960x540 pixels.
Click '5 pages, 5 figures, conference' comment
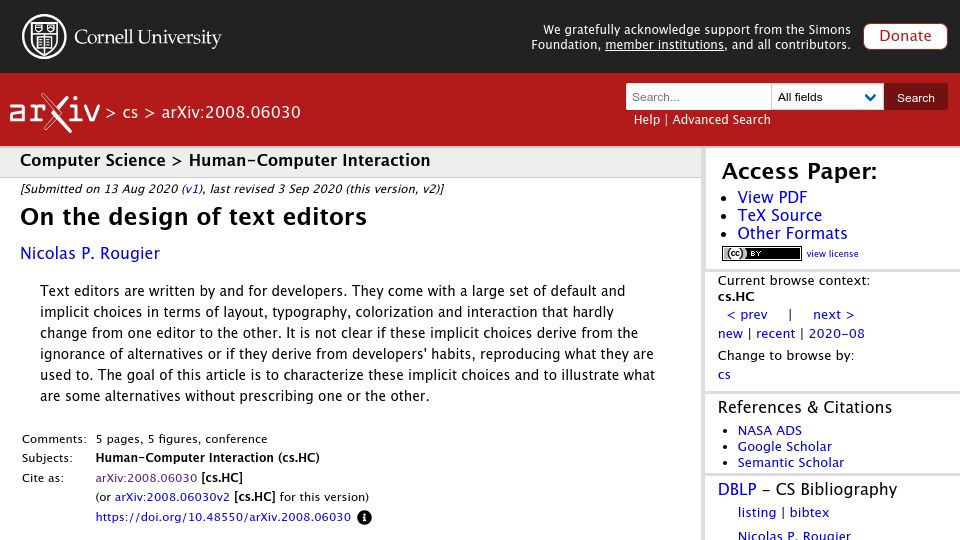181,439
